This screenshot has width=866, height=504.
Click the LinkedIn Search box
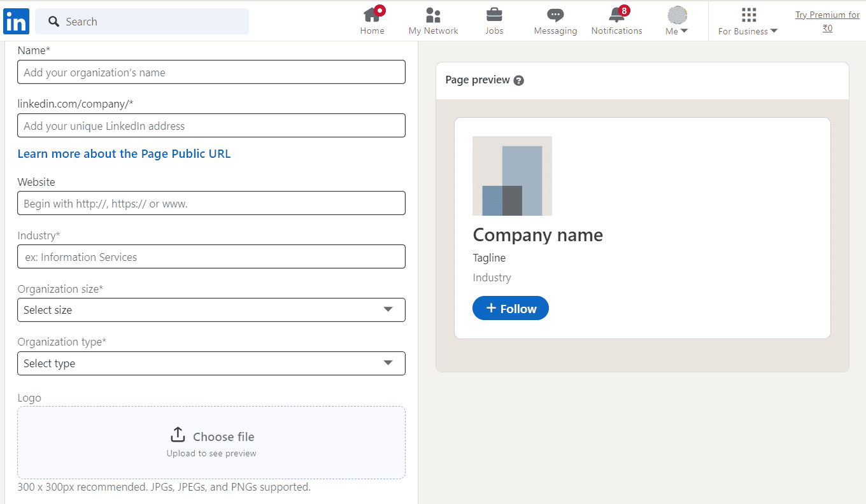tap(142, 22)
